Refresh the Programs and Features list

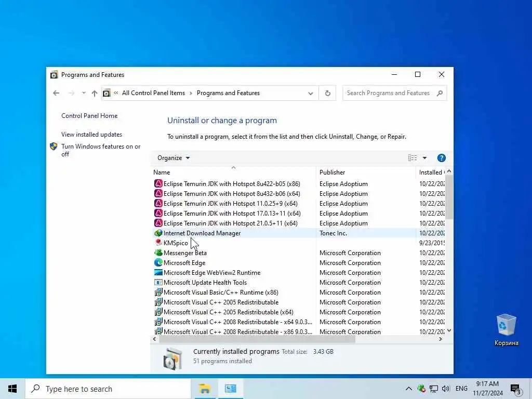point(327,93)
